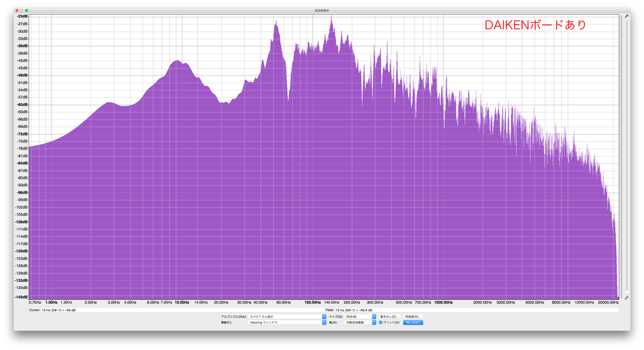Click the zoom-in magnifier icon at top right
The image size is (644, 350).
626,16
